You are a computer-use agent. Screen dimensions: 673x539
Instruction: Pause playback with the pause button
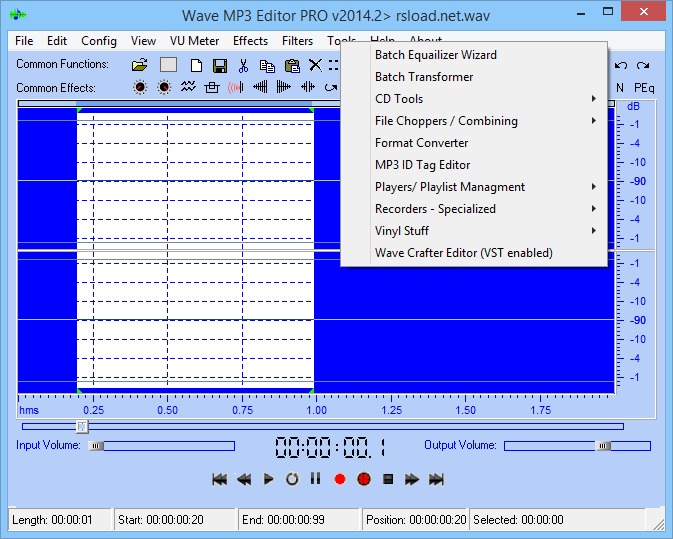coord(315,478)
